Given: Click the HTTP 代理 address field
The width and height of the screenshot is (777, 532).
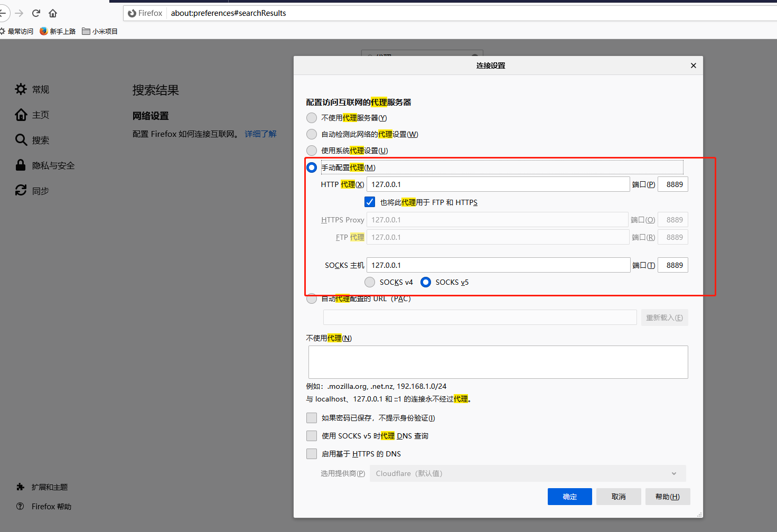Looking at the screenshot, I should [x=497, y=184].
